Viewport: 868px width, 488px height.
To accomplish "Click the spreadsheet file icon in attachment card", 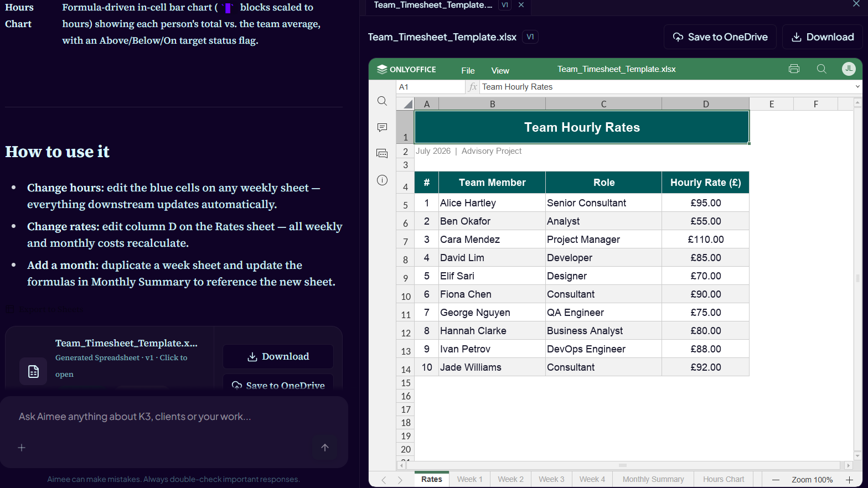I will pos(33,371).
